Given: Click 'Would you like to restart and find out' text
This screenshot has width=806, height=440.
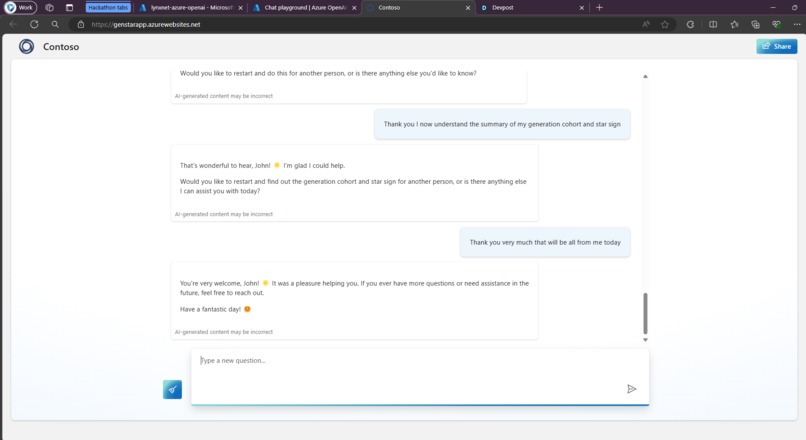Looking at the screenshot, I should tap(353, 186).
